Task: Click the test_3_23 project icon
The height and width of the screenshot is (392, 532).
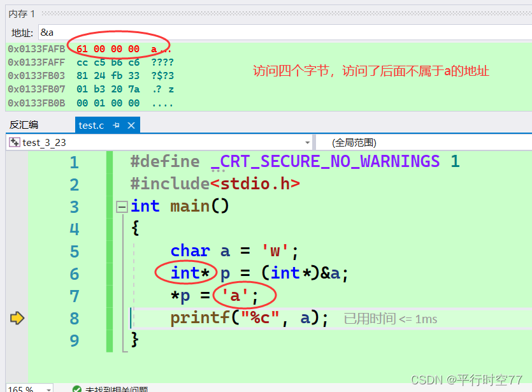Action: pyautogui.click(x=14, y=142)
